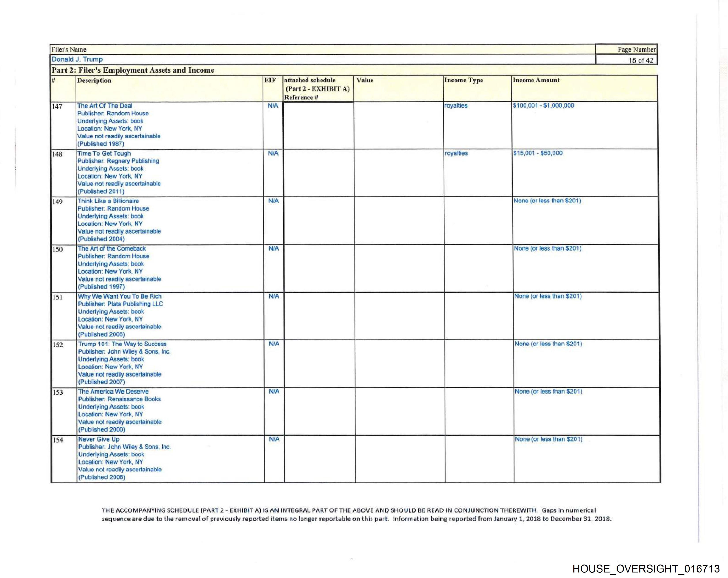Select 'The America We Deserve' title
Image resolution: width=728 pixels, height=578 pixels.
113,392
